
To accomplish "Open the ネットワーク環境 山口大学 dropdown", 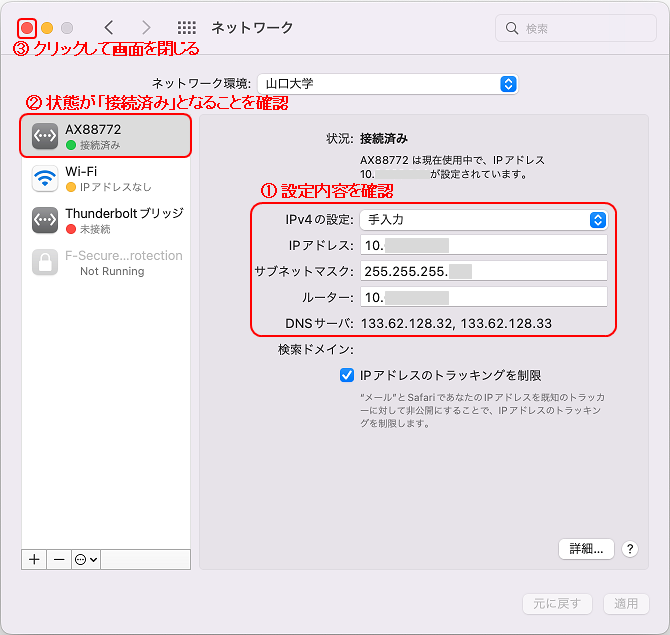I will pyautogui.click(x=388, y=84).
